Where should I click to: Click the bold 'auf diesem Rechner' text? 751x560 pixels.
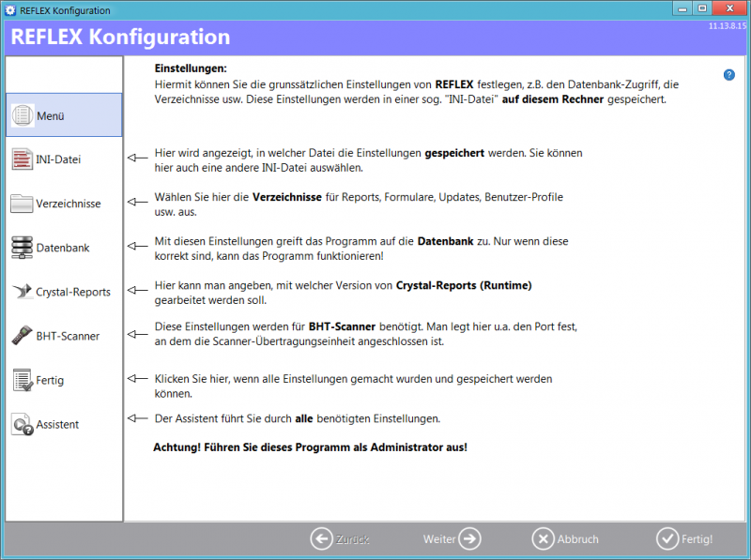tap(553, 99)
